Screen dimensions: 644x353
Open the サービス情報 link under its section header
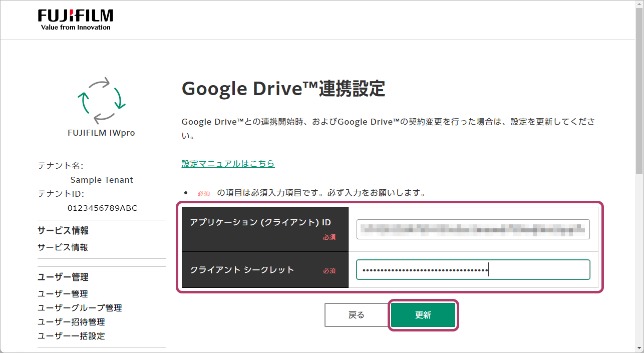63,247
